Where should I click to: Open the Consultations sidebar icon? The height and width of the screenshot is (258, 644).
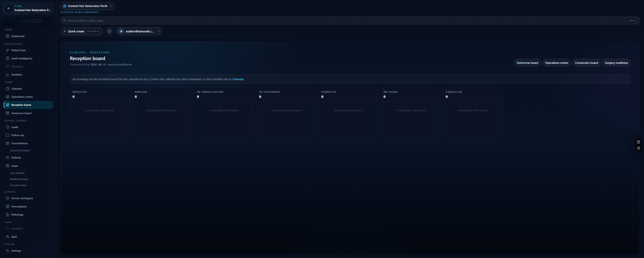click(8, 143)
